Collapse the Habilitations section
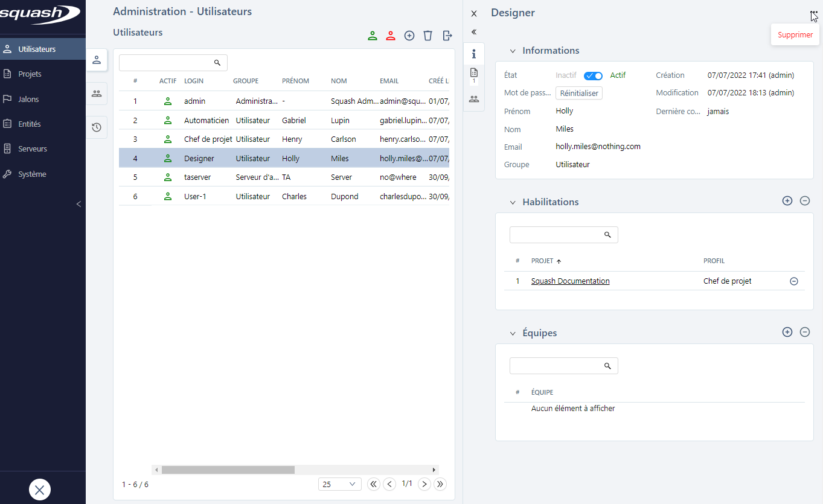This screenshot has height=504, width=823. pyautogui.click(x=513, y=202)
